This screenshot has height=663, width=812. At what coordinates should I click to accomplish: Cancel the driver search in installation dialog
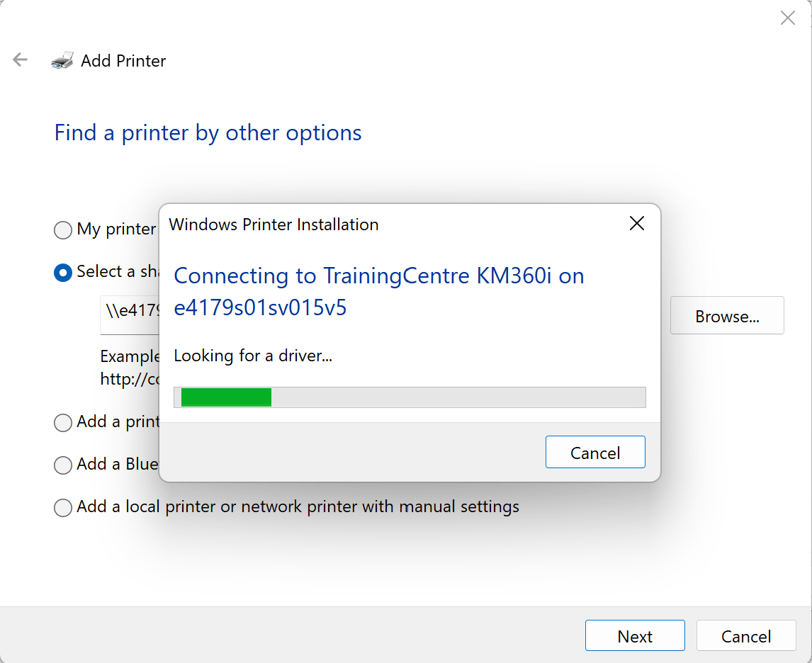(595, 453)
